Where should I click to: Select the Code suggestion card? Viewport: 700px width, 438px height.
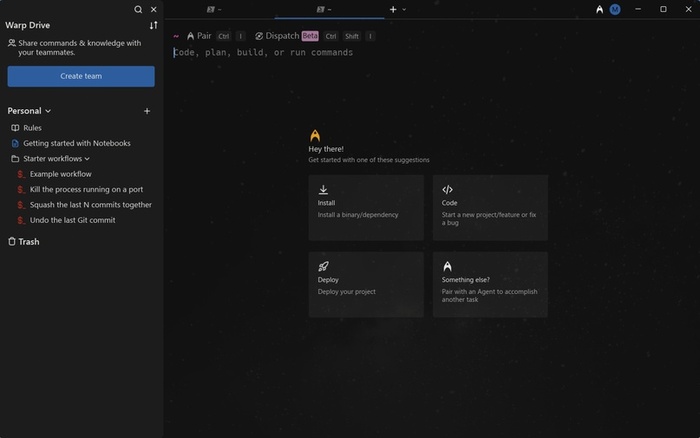click(x=490, y=207)
